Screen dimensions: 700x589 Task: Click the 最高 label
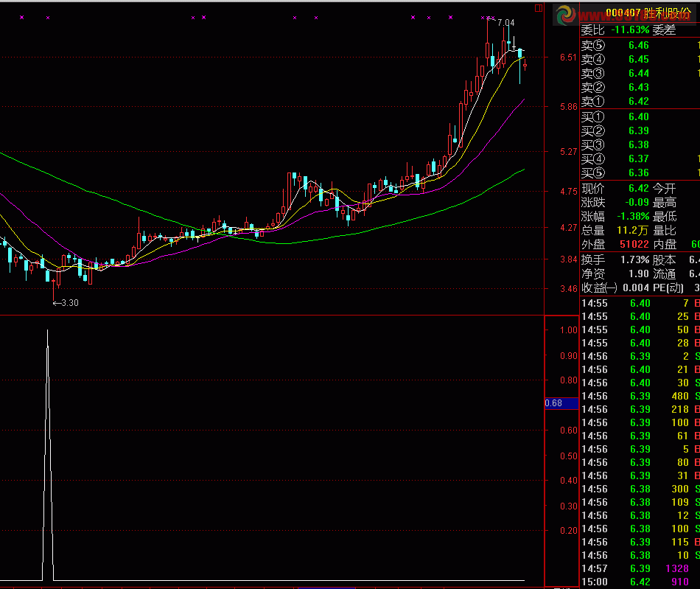click(x=665, y=202)
